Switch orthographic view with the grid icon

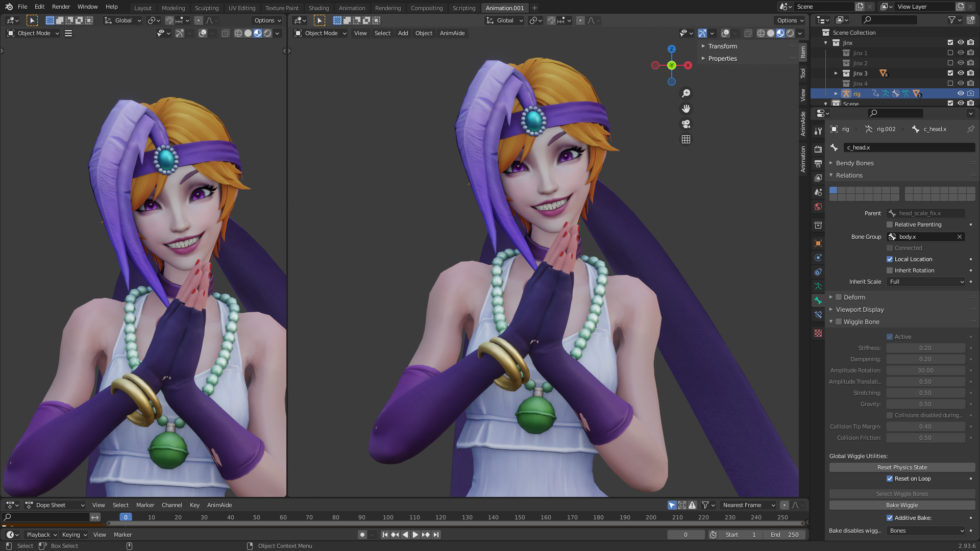(686, 139)
